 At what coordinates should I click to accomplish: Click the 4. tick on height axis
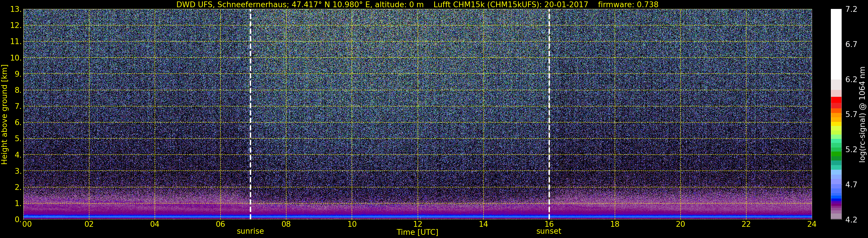click(x=18, y=155)
